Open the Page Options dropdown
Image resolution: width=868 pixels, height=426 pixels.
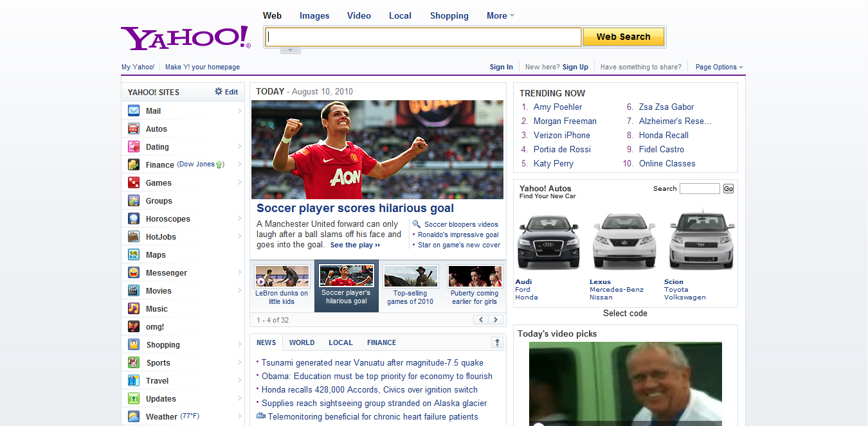pos(719,67)
